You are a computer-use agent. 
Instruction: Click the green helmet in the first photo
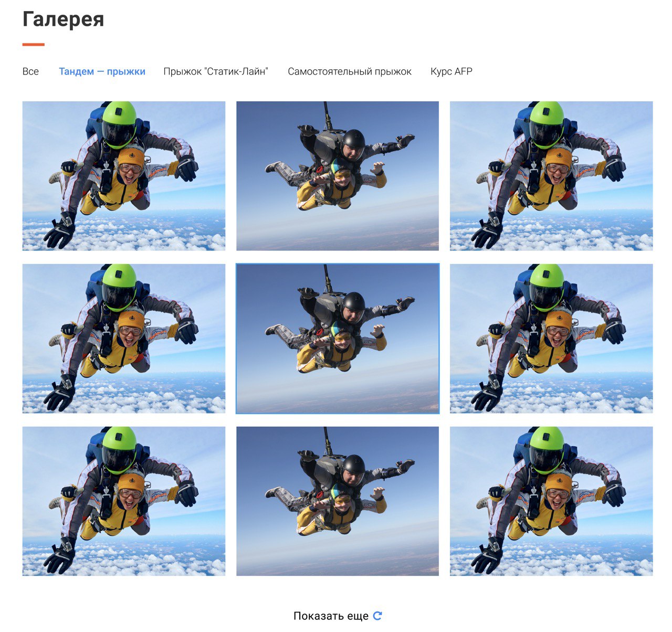[x=119, y=122]
